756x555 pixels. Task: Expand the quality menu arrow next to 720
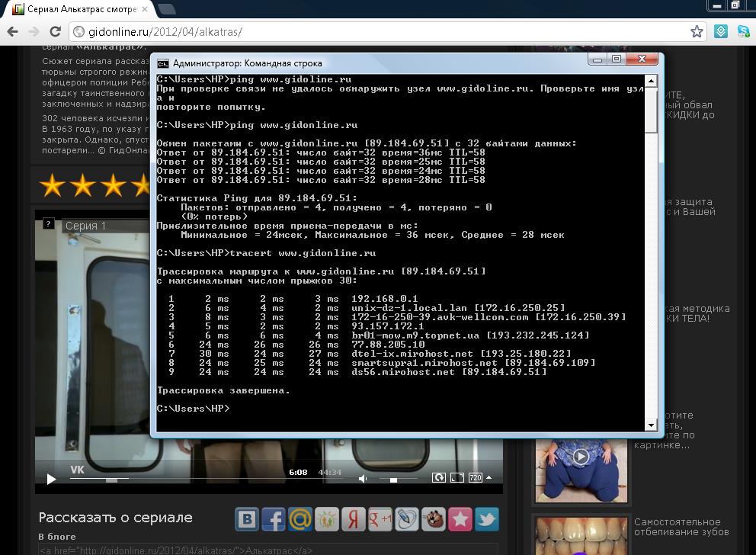(489, 477)
